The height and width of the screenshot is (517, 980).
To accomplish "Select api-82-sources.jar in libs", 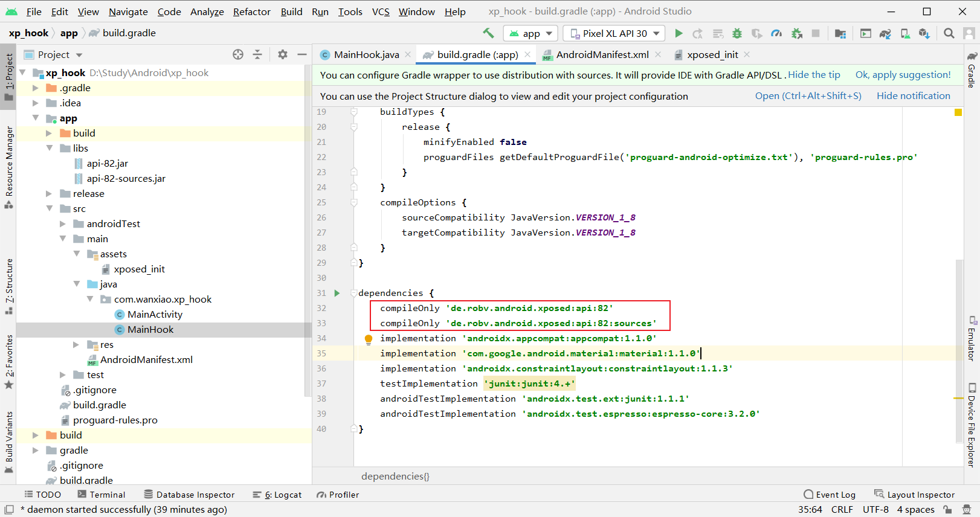I will 126,178.
